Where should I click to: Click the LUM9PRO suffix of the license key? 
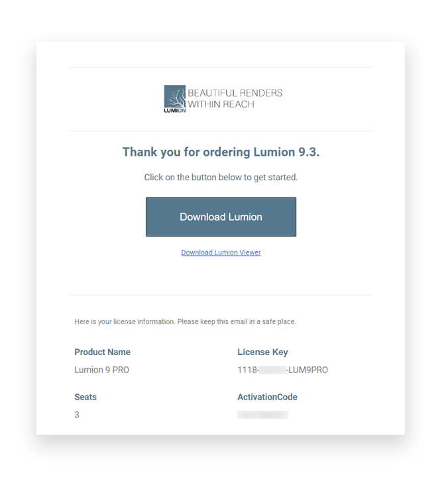tap(308, 370)
